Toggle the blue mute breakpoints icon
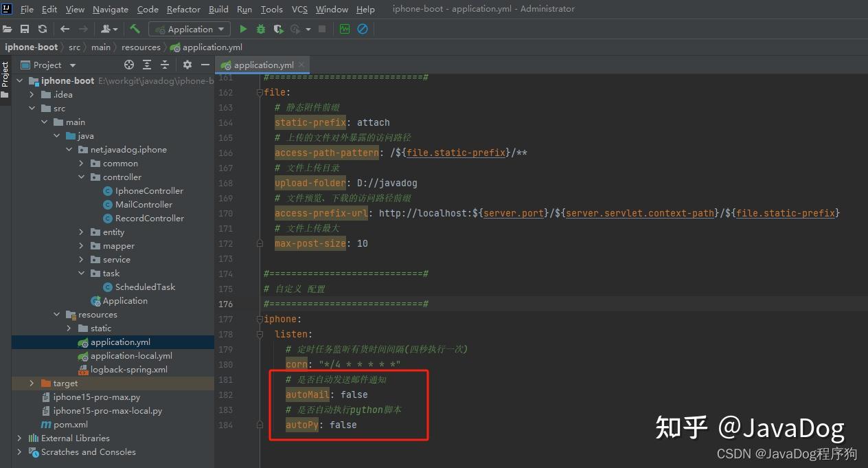Image resolution: width=868 pixels, height=468 pixels. click(364, 29)
